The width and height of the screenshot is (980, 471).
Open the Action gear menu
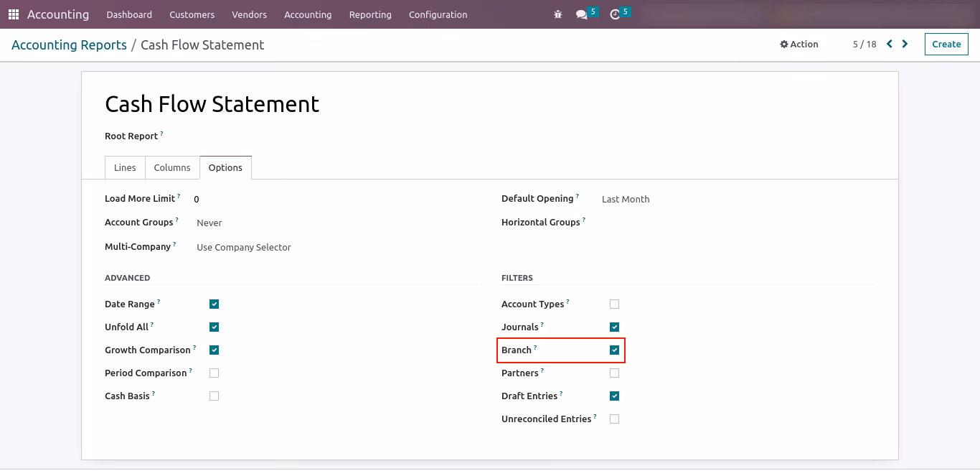pyautogui.click(x=799, y=44)
